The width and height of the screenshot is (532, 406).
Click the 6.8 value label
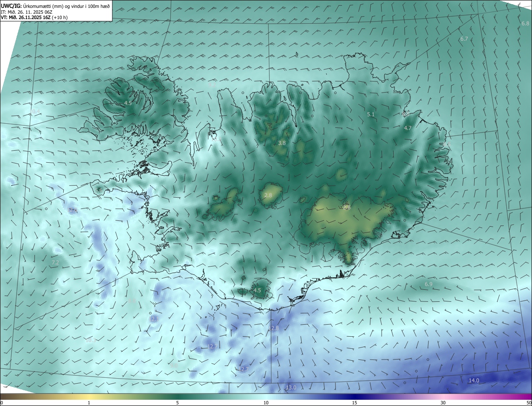[525, 24]
